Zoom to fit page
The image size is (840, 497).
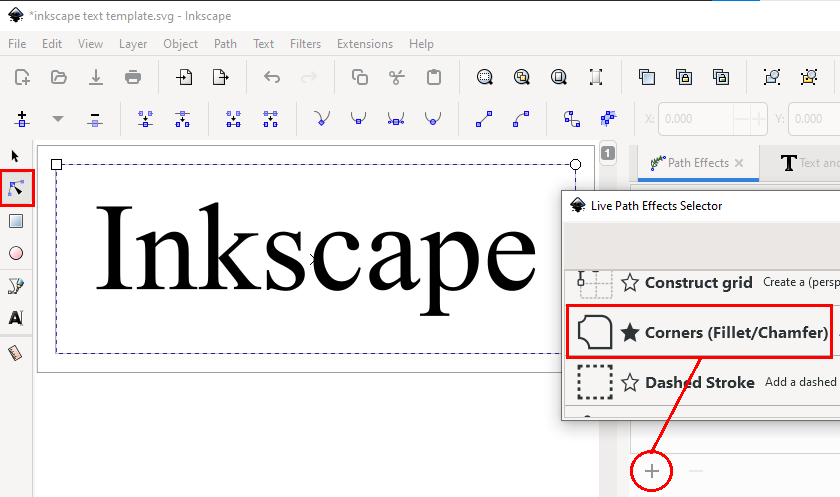coord(558,77)
